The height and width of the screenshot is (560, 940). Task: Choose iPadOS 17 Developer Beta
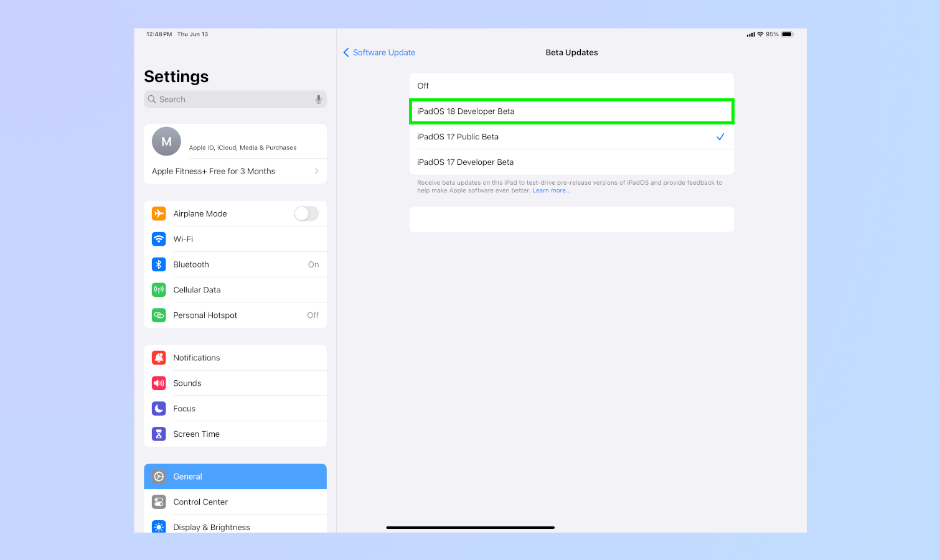pyautogui.click(x=571, y=162)
